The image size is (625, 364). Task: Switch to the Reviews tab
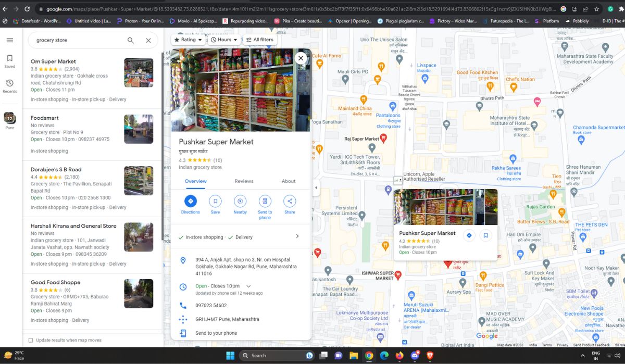244,181
